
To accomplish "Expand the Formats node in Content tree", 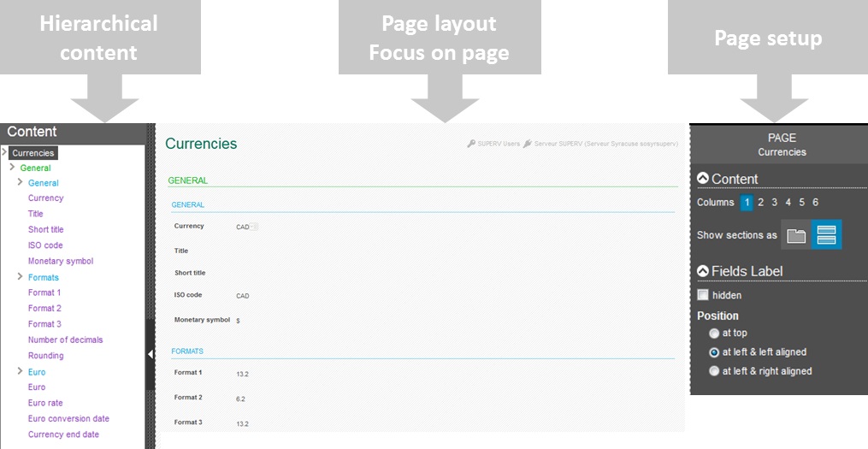I will pyautogui.click(x=20, y=277).
